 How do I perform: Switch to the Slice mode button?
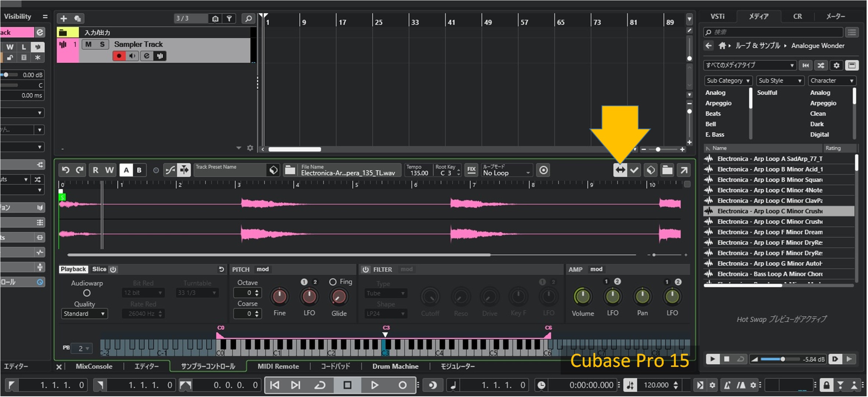99,269
